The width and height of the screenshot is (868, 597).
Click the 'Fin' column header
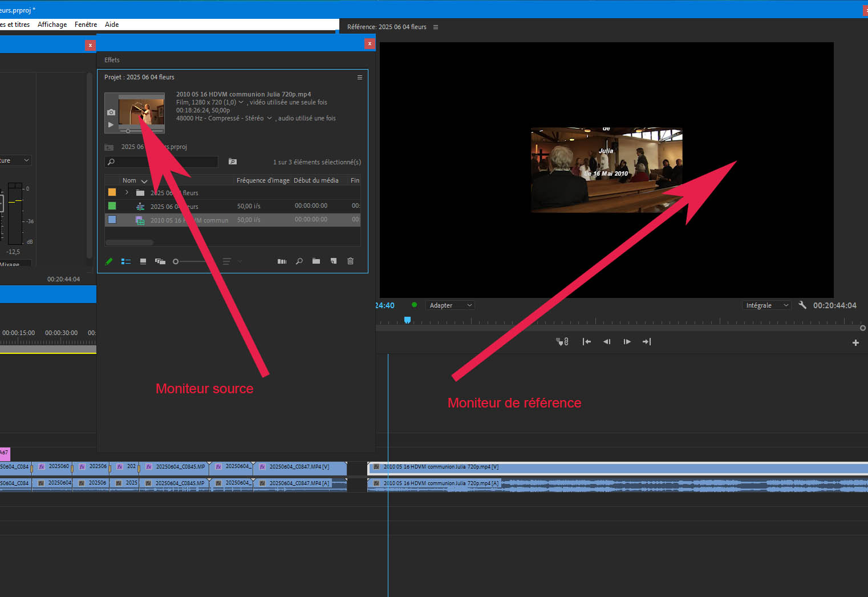click(355, 180)
